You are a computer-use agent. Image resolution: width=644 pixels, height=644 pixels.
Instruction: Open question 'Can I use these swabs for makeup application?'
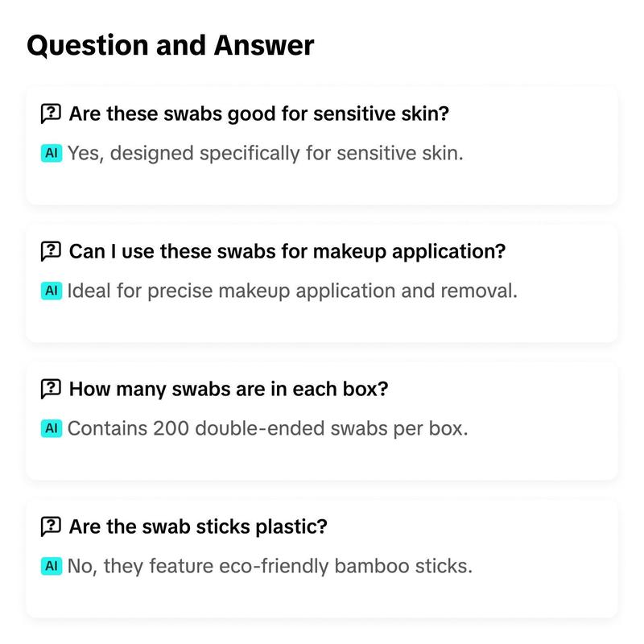[287, 251]
